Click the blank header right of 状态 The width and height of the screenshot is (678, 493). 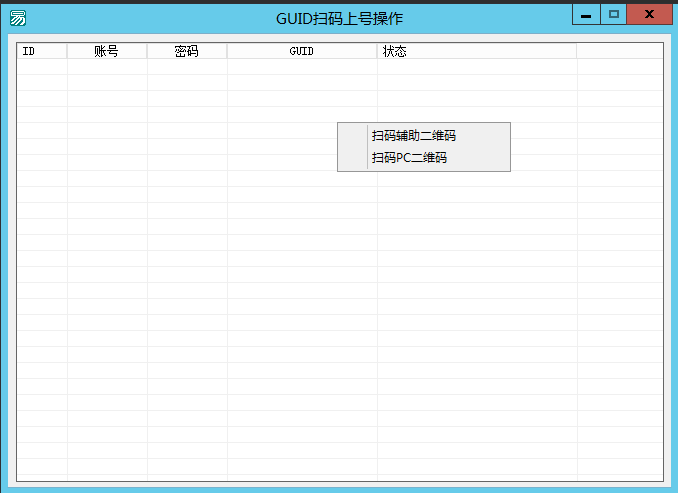click(x=619, y=51)
